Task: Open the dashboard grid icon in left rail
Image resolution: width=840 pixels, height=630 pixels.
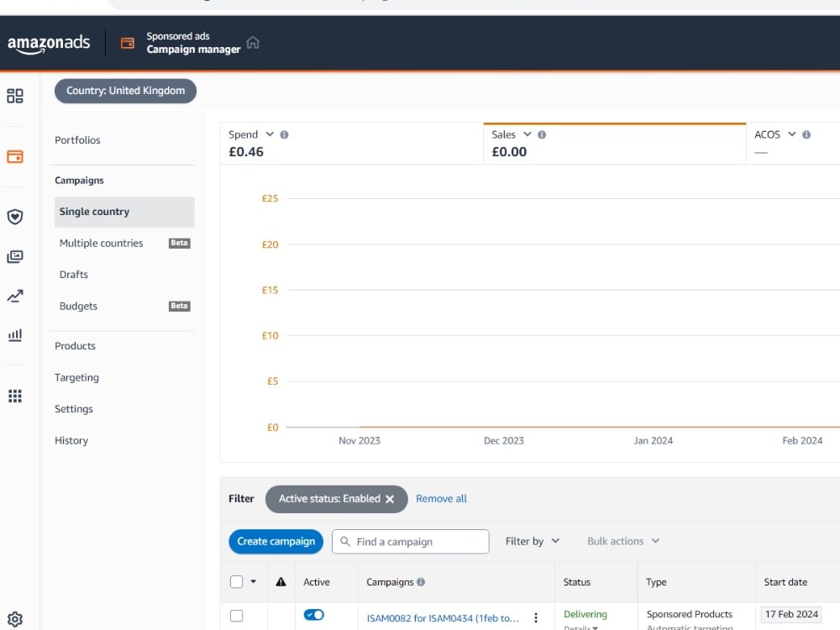Action: click(x=15, y=96)
